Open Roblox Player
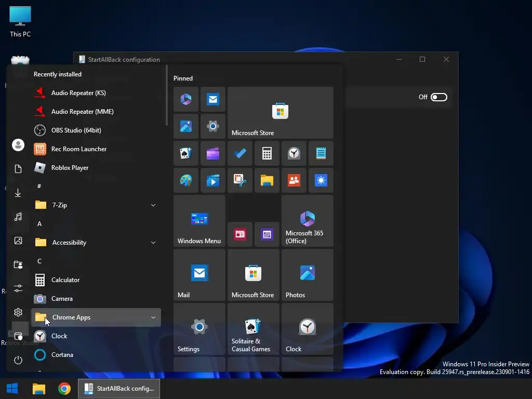 pos(96,168)
